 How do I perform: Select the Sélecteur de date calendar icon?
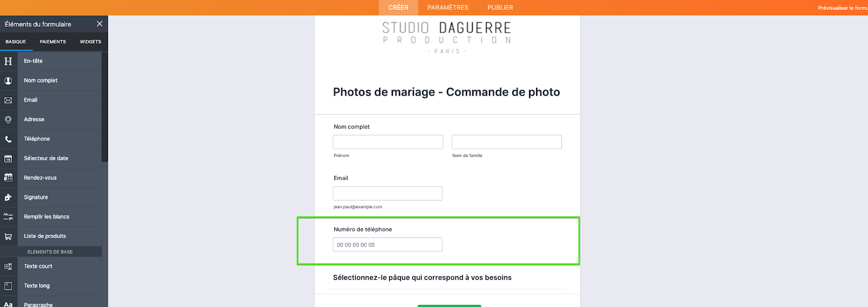[8, 159]
